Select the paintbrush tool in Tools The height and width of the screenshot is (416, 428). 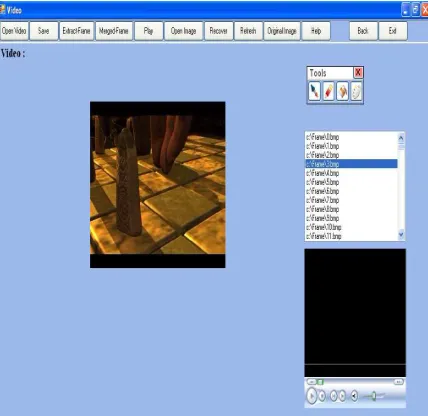tap(314, 91)
